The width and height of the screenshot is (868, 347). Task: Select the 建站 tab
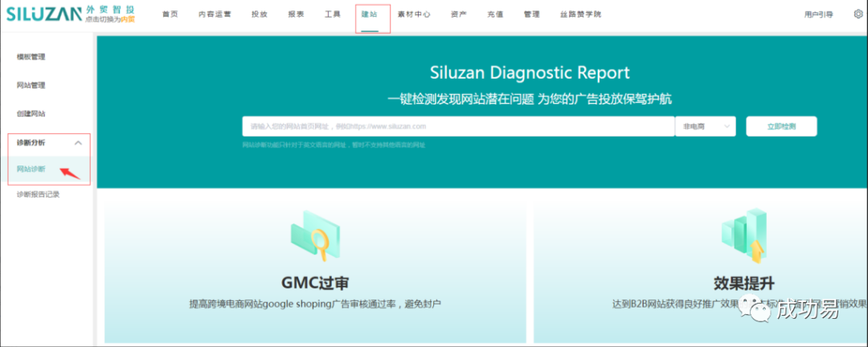369,14
